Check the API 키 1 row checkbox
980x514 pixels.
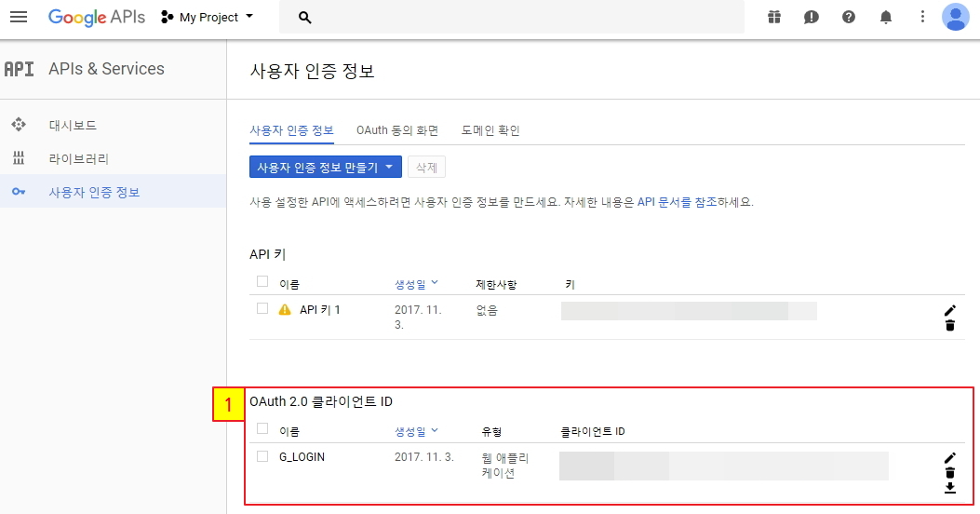[x=262, y=309]
